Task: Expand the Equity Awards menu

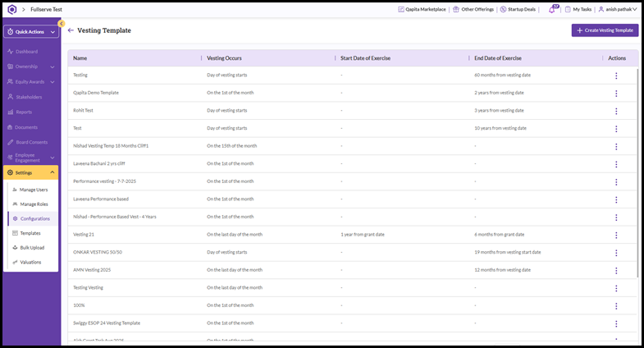Action: click(x=31, y=82)
